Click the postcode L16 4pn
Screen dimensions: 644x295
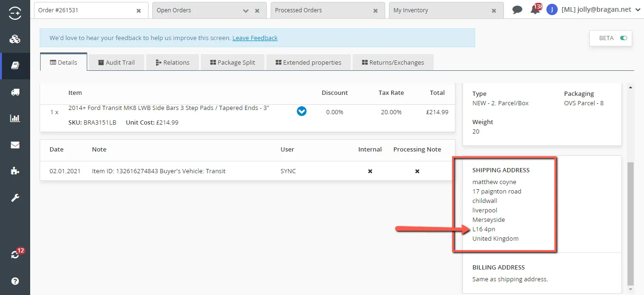pyautogui.click(x=484, y=229)
